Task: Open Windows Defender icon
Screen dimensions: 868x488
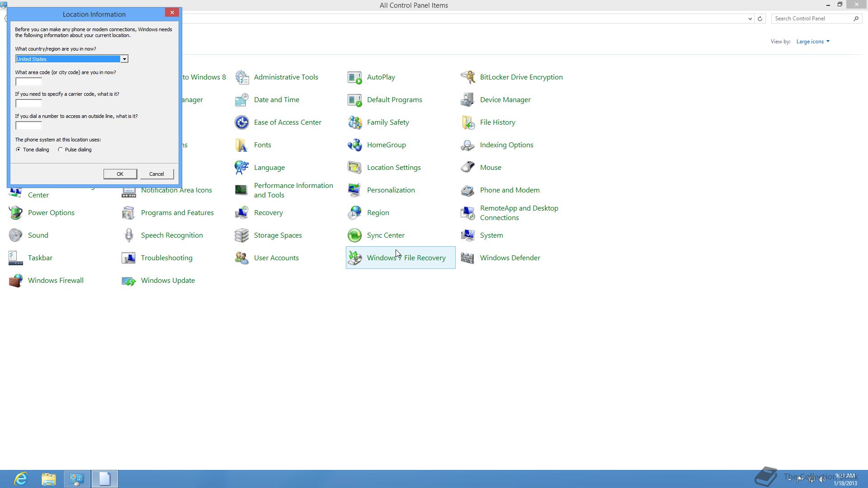Action: point(468,258)
